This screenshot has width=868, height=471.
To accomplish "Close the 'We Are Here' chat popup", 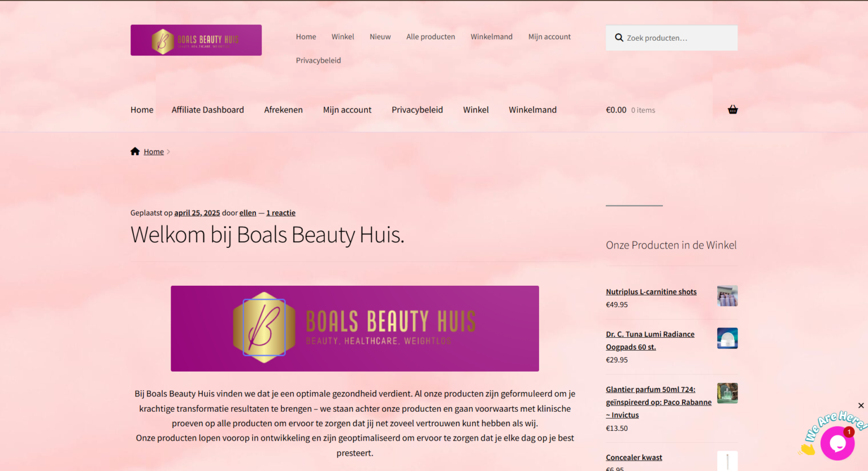I will pyautogui.click(x=861, y=405).
